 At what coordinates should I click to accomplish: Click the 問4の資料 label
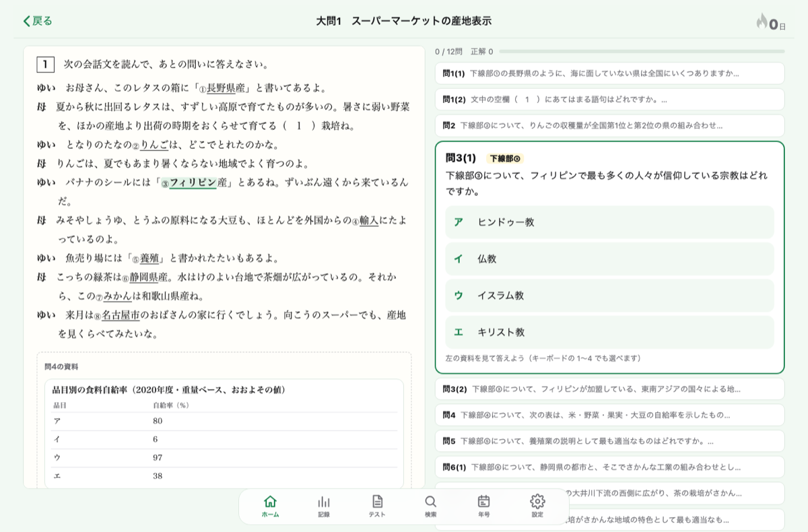[61, 367]
